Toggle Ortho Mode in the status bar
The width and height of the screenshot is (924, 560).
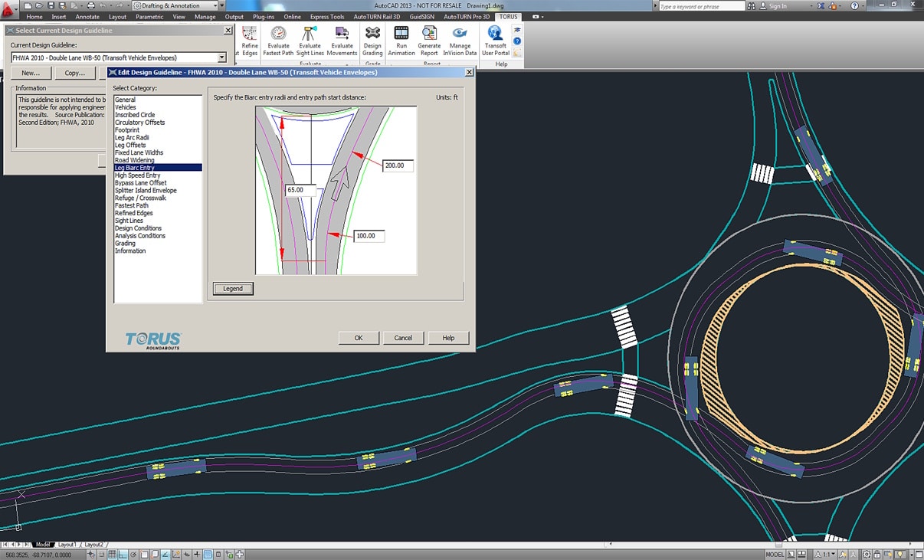click(x=123, y=555)
